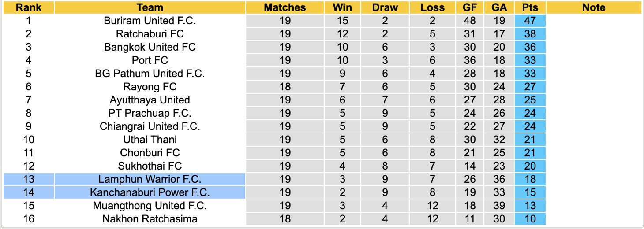The image size is (644, 229).
Task: Select the Matches column header
Action: pyautogui.click(x=285, y=7)
